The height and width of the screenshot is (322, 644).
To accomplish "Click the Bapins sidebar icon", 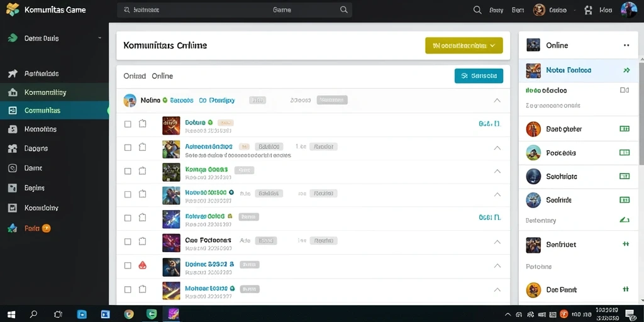I will click(13, 187).
